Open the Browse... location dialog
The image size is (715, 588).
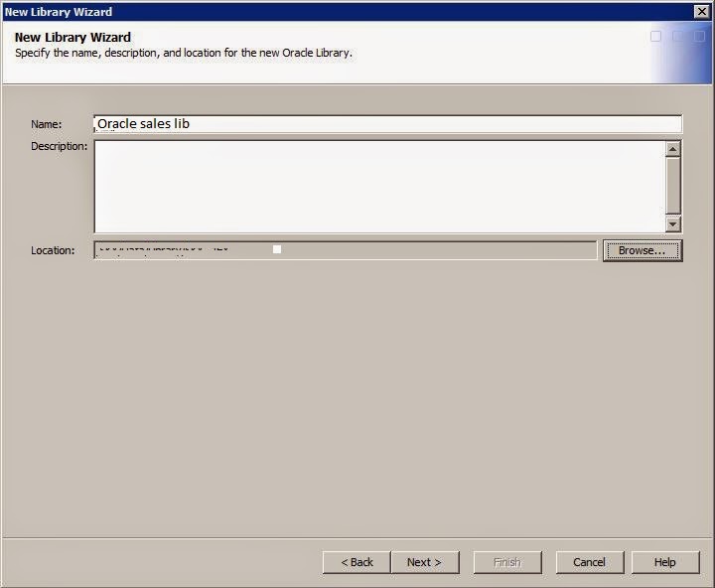click(643, 250)
